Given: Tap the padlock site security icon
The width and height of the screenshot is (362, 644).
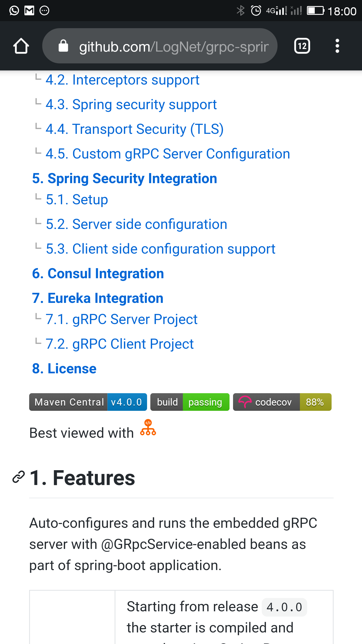Looking at the screenshot, I should [x=63, y=46].
